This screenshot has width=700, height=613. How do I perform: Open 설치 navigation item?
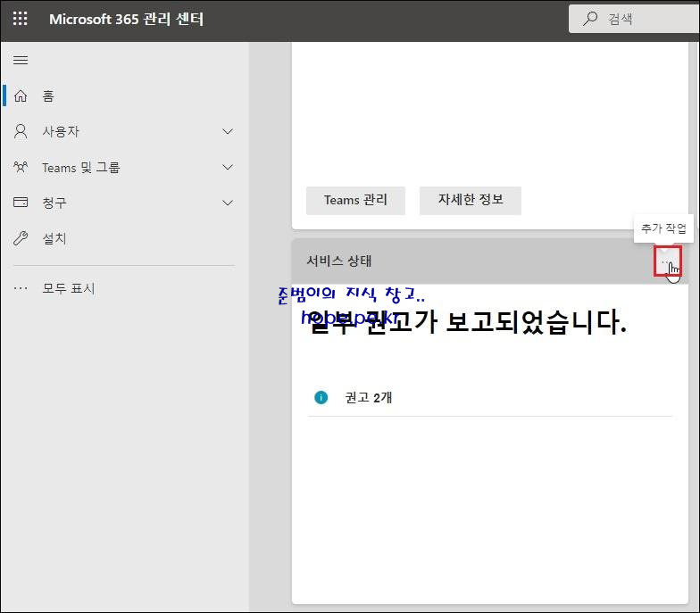[x=125, y=239]
